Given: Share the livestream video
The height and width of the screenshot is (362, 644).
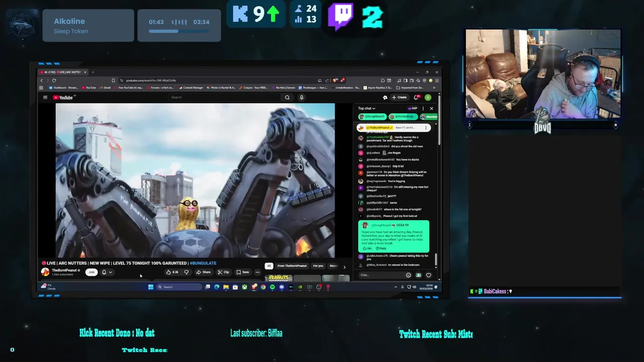Looking at the screenshot, I should coord(203,272).
